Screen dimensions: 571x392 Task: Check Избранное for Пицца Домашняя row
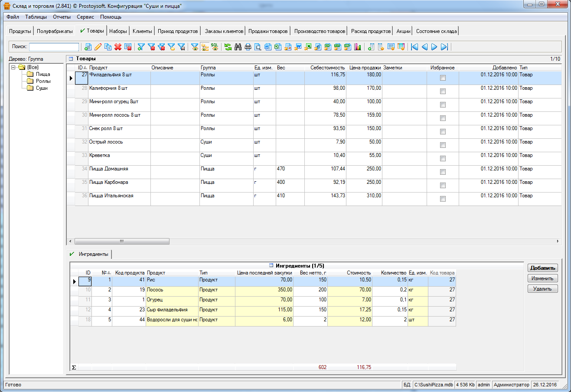tap(443, 172)
